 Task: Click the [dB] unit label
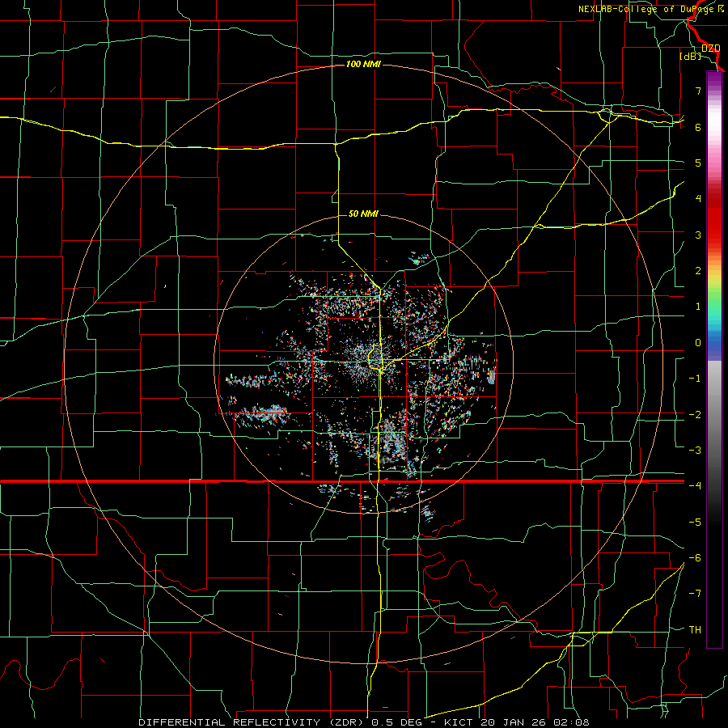click(691, 57)
